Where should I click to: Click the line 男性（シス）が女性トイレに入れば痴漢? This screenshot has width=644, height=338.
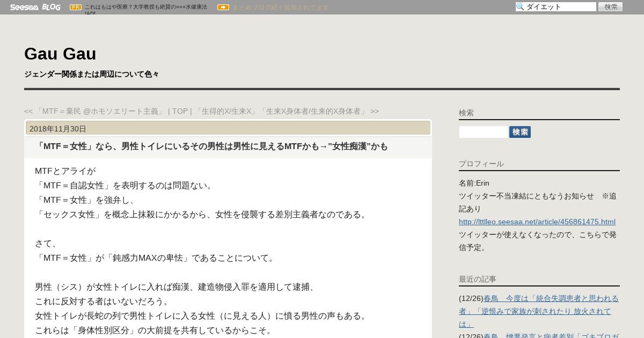(x=177, y=287)
